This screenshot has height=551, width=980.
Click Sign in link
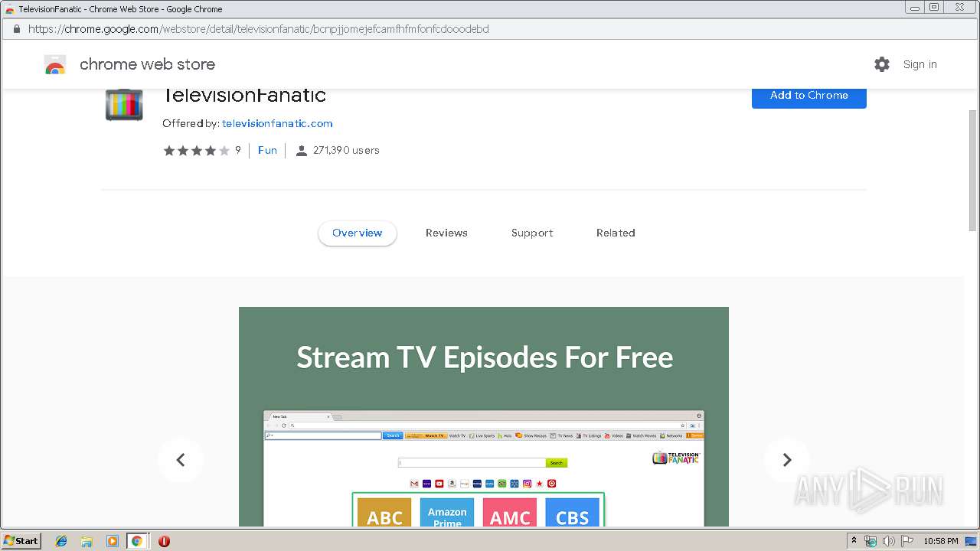(x=920, y=64)
